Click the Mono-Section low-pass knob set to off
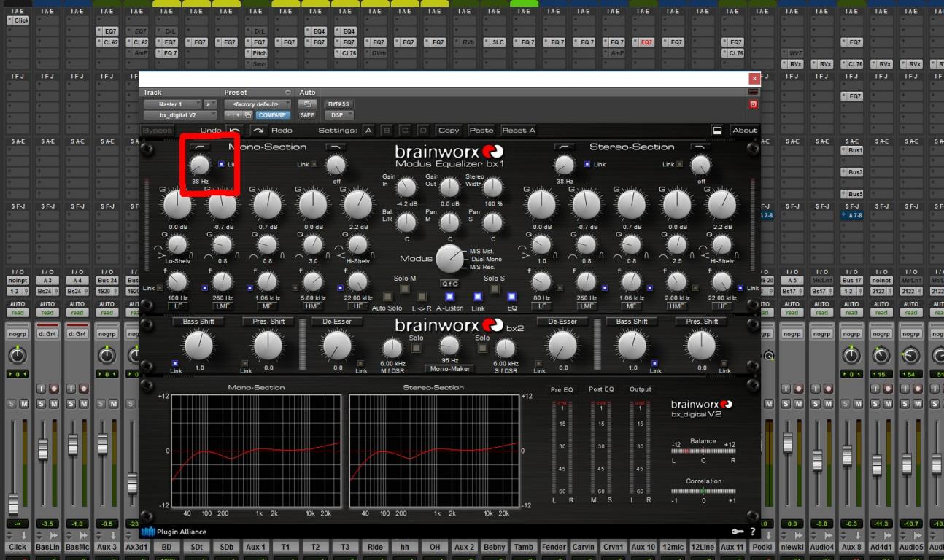This screenshot has width=944, height=560. (x=336, y=165)
